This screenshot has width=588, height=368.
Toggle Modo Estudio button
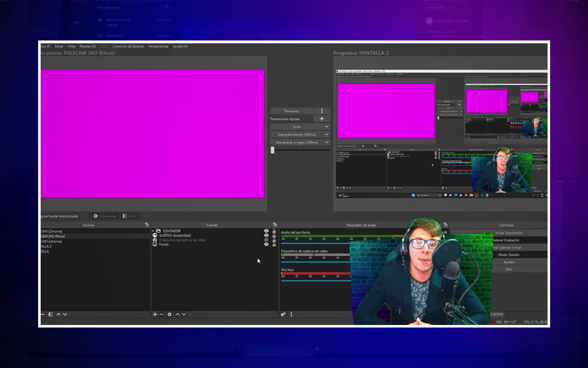(509, 255)
